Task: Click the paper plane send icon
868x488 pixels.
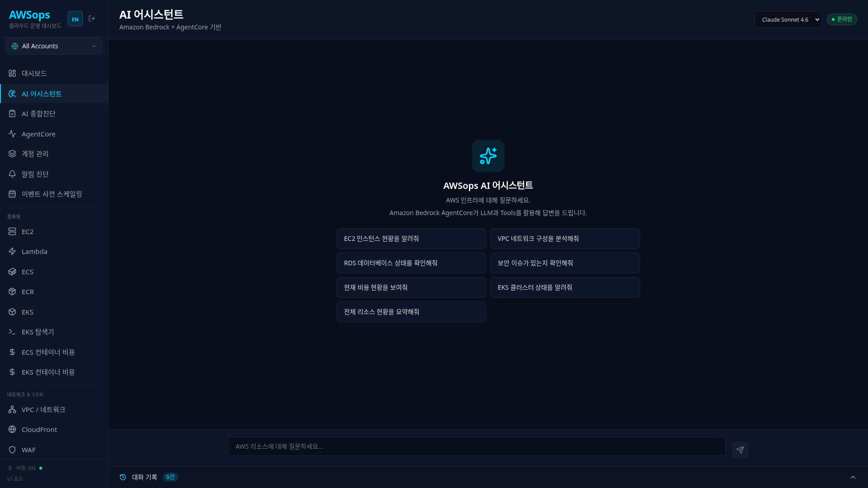Action: coord(740,450)
